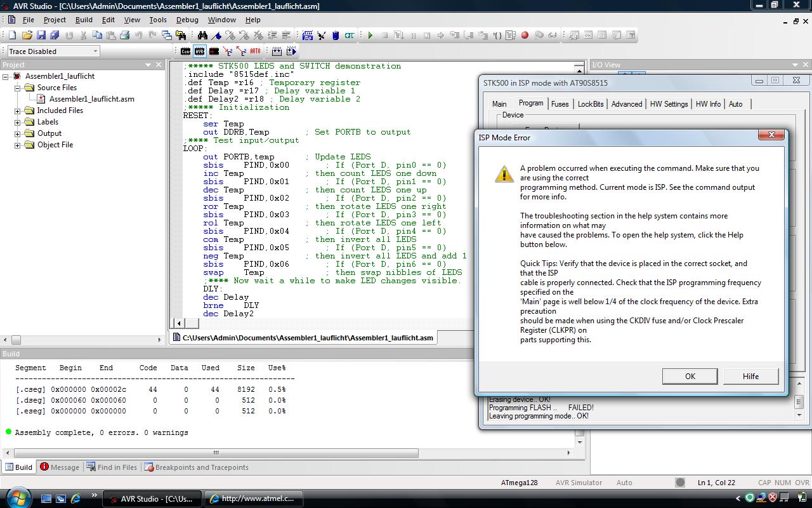
Task: Save all files with stacked floppy icon
Action: [x=55, y=36]
